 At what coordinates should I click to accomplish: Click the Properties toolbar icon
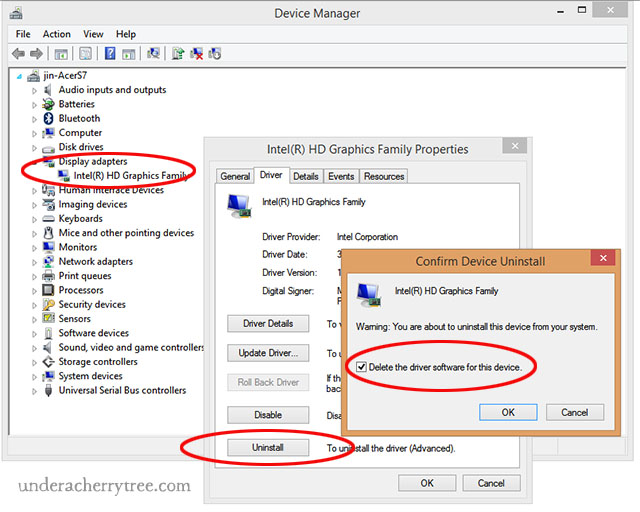point(85,53)
